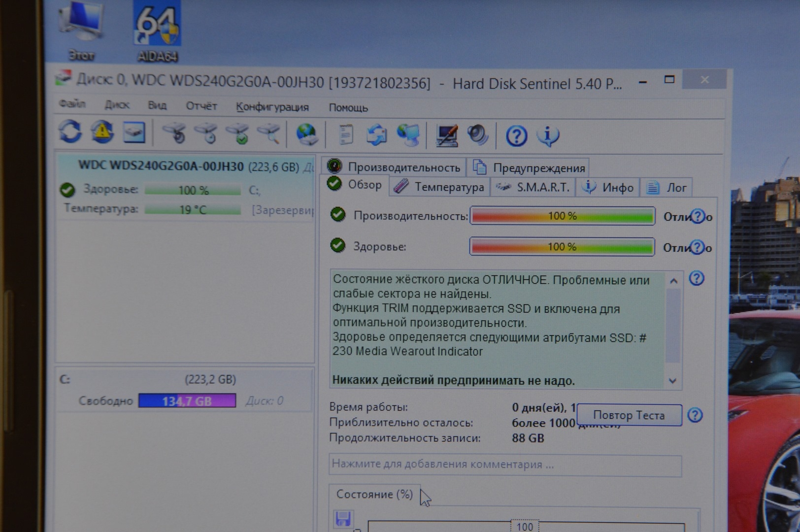Switch to the Температура tab
Screen dimensions: 800x532
coord(440,187)
